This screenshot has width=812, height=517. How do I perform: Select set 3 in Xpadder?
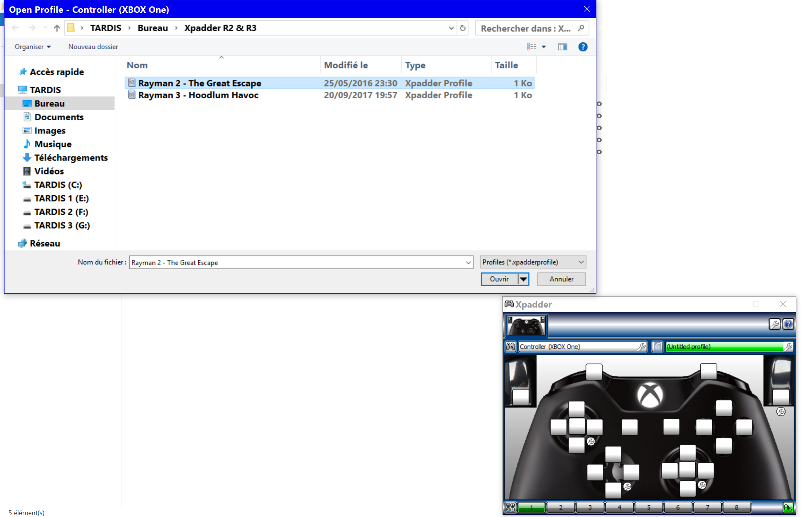click(x=590, y=508)
